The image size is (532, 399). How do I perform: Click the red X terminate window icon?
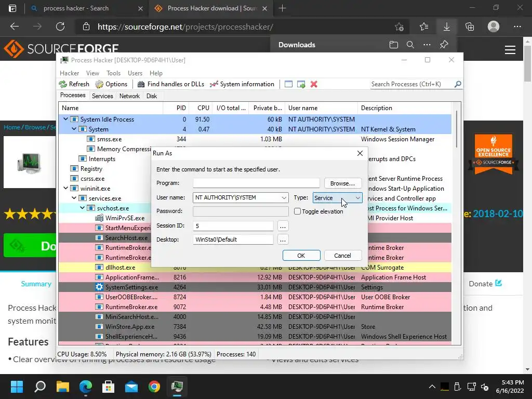click(314, 84)
